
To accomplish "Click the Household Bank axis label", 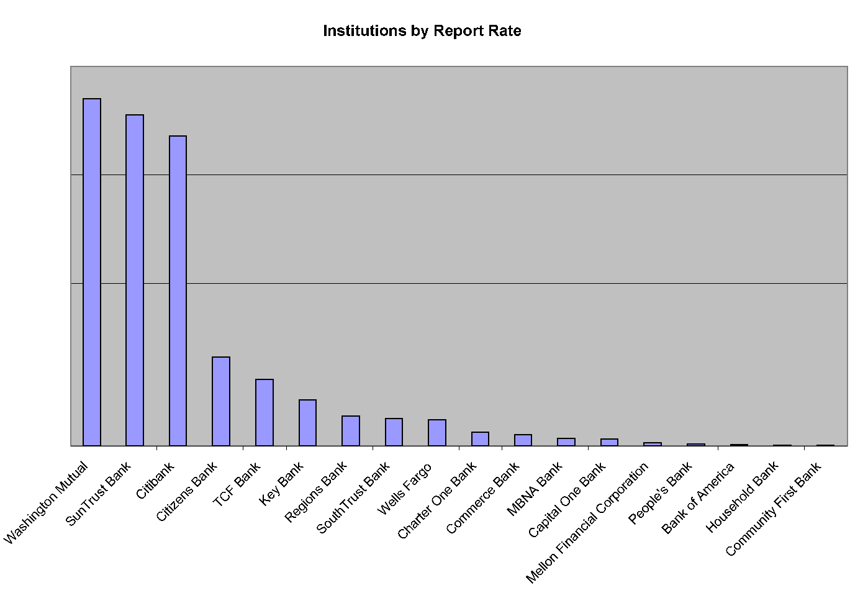I will [742, 497].
